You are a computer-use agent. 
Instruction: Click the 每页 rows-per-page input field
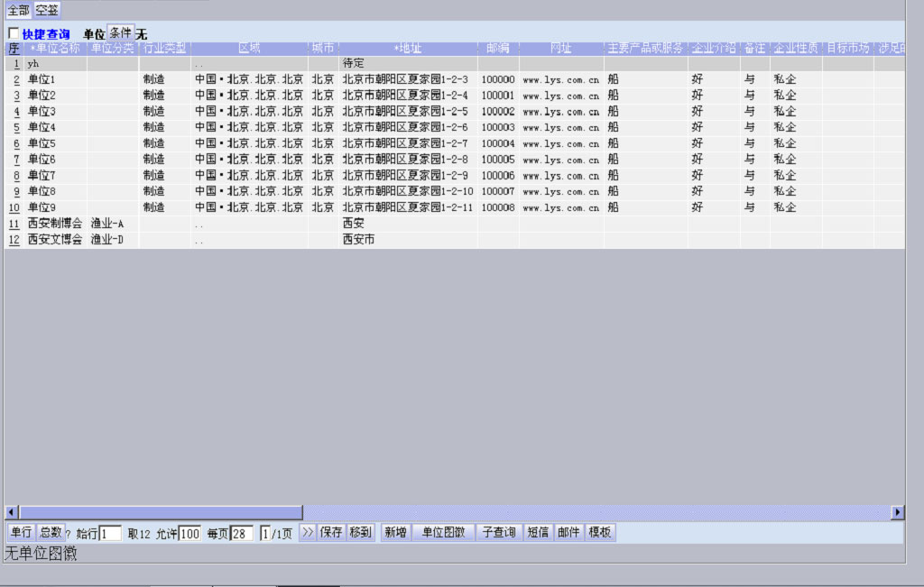point(242,534)
